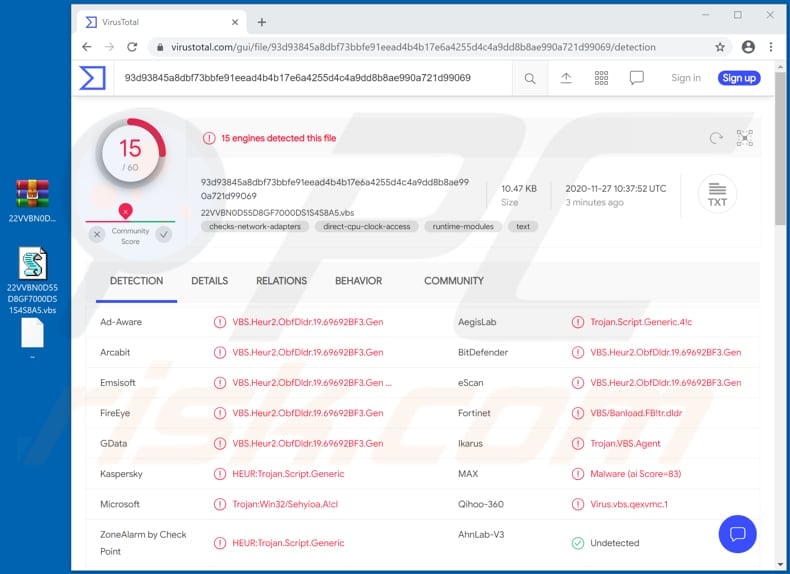Click Microsoft's Trojan:Win32/Sehyioa.A!cl result
Image resolution: width=790 pixels, height=574 pixels.
click(285, 504)
